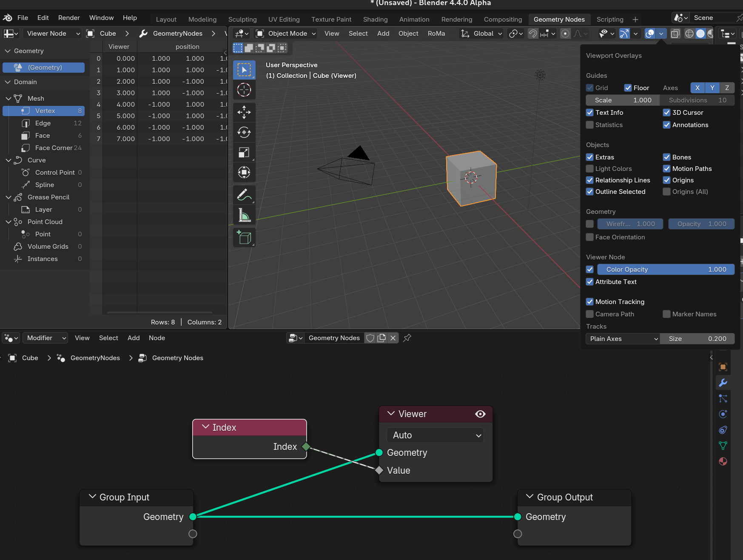
Task: Pin the node tree with pin icon
Action: coord(407,338)
